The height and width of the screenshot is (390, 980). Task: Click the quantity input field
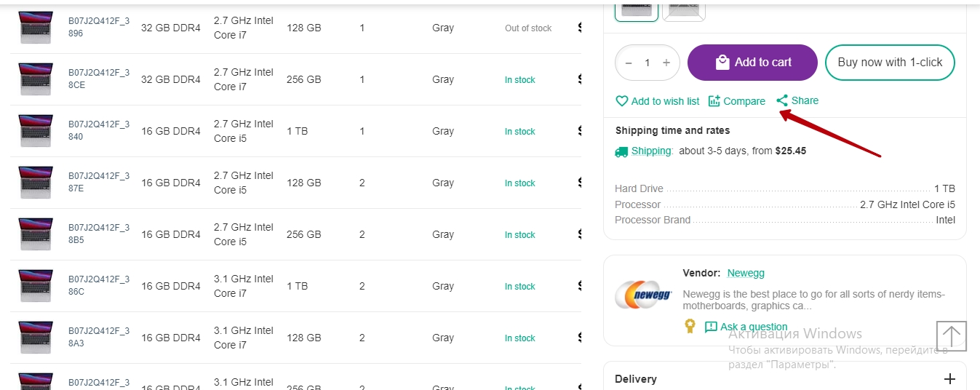648,63
